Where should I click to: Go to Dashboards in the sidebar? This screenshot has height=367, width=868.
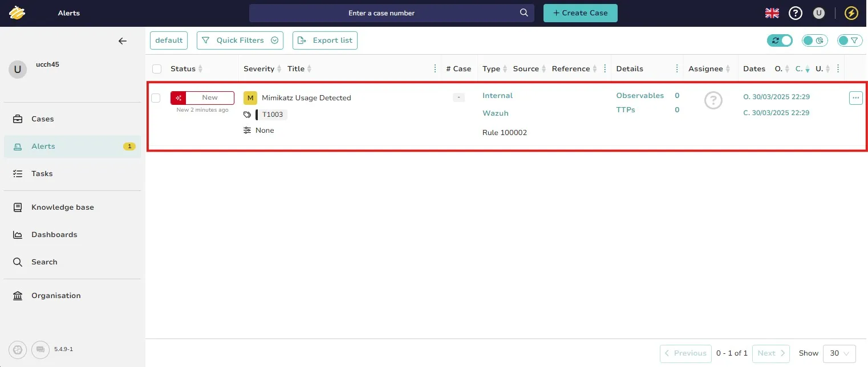(x=54, y=235)
